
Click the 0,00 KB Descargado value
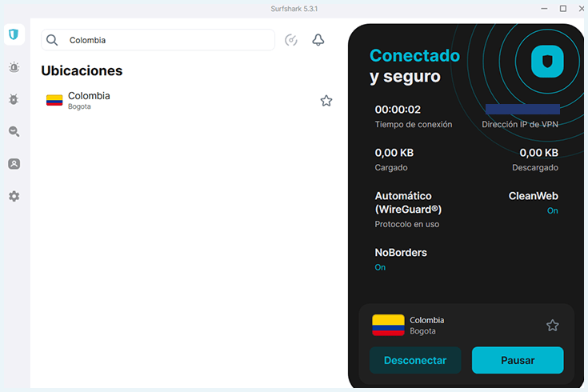pyautogui.click(x=539, y=153)
